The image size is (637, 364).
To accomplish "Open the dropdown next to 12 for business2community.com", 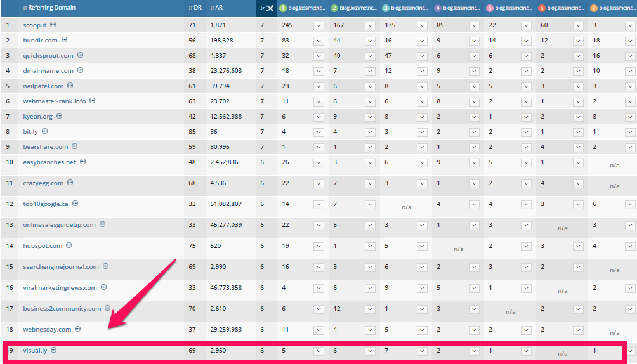I will [370, 309].
